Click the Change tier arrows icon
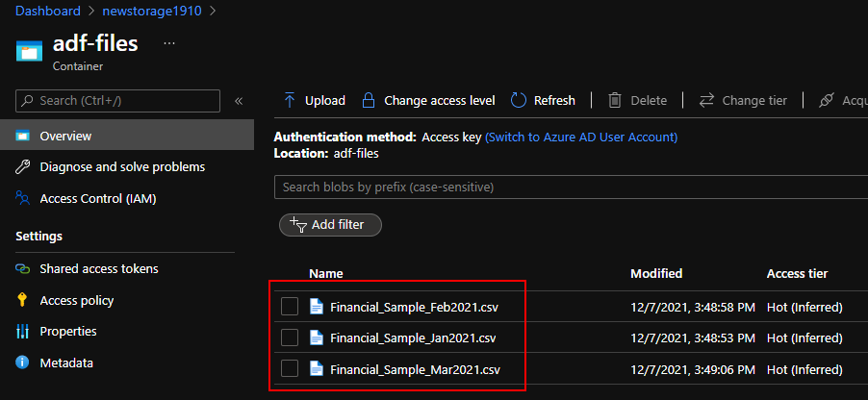This screenshot has height=400, width=868. click(x=706, y=100)
